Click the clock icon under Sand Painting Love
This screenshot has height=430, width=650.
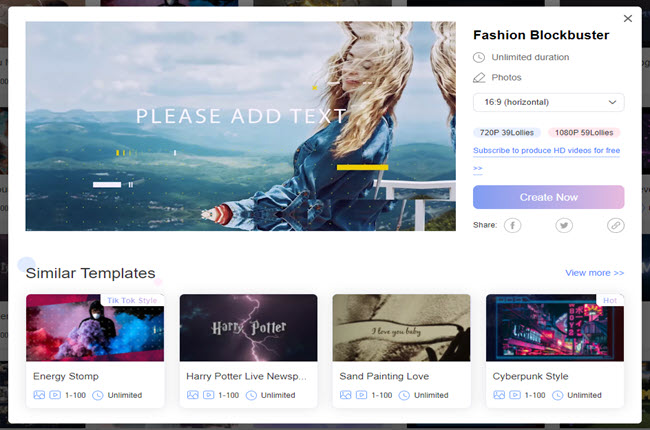404,395
